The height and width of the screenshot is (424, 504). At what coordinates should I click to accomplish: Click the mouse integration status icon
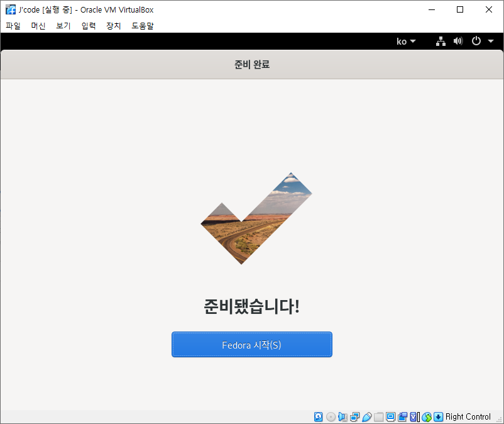tap(427, 417)
